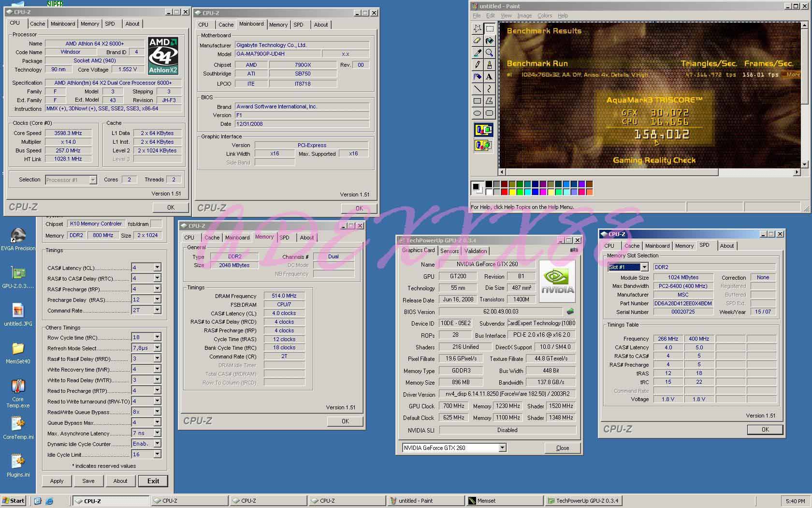Click the GPU-Z save BIOS chip icon
Image resolution: width=812 pixels, height=508 pixels.
point(570,312)
